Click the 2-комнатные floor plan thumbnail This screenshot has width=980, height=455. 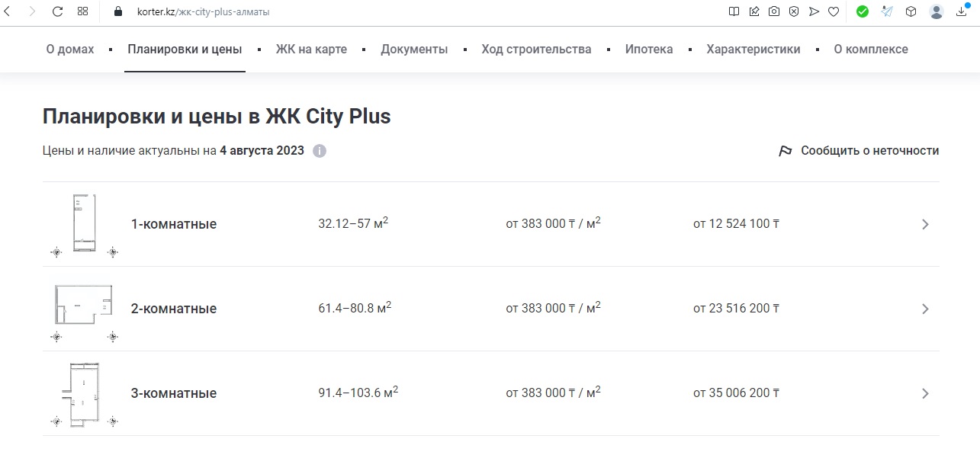[85, 309]
